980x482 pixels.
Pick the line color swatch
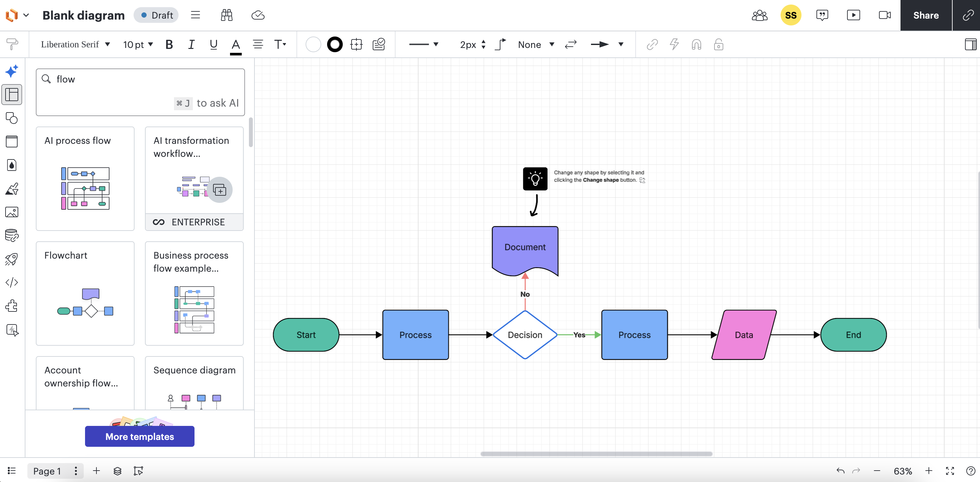point(335,45)
